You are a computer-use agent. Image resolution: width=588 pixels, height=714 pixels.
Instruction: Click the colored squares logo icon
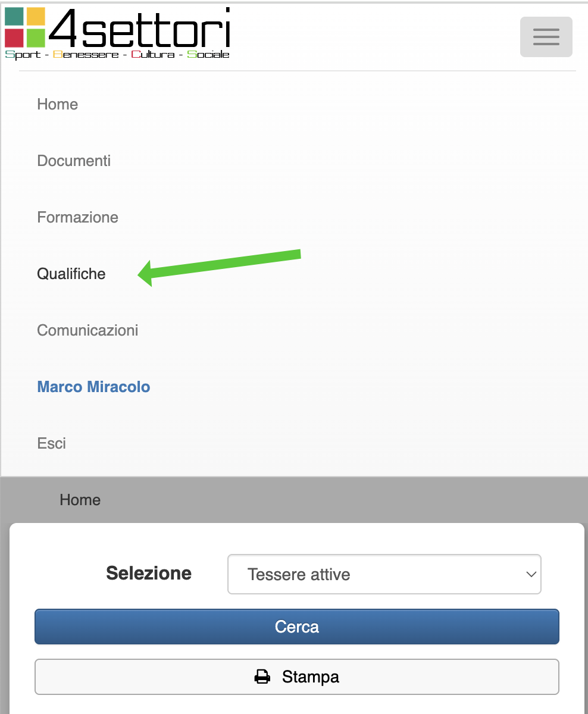(25, 27)
